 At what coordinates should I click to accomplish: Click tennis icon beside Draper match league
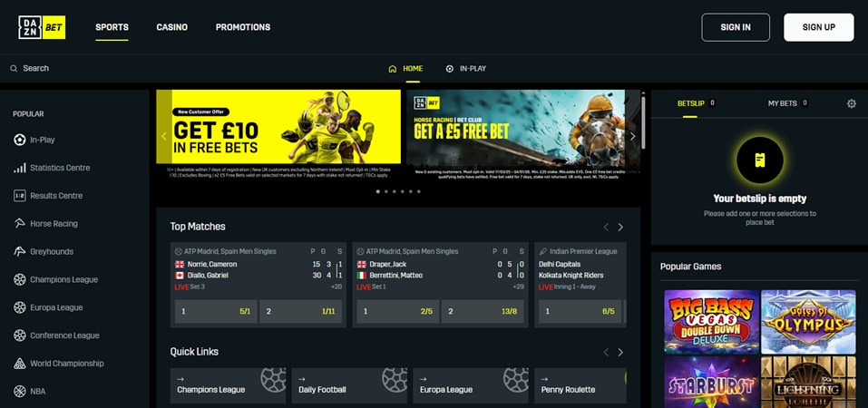(360, 251)
